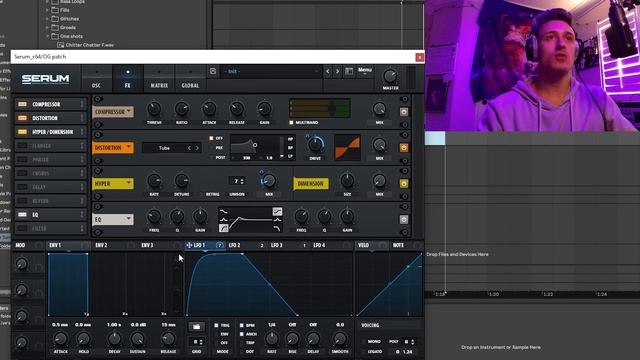Click the MASTER volume knob
The width and height of the screenshot is (640, 360).
(390, 76)
